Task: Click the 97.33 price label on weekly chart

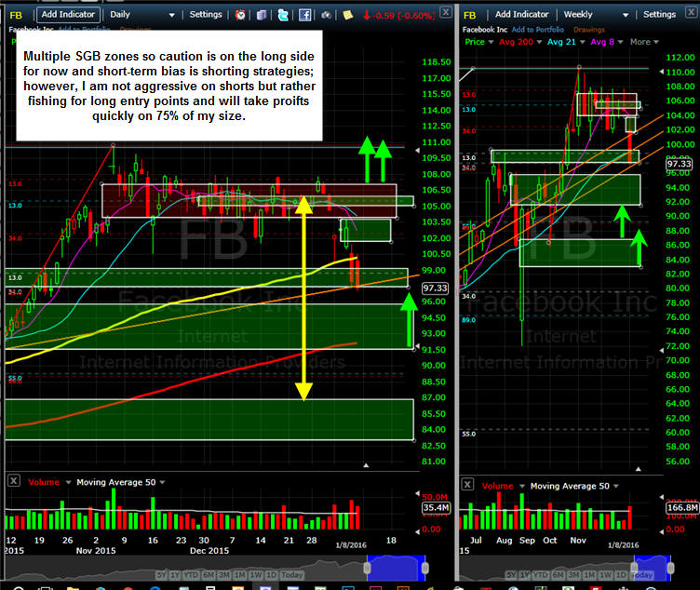Action: [x=679, y=164]
